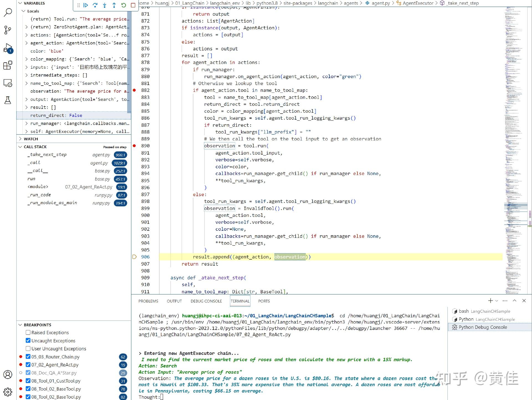Viewport: 532px width, 400px height.
Task: Click the breakpoint dot on line 882
Action: point(134,90)
